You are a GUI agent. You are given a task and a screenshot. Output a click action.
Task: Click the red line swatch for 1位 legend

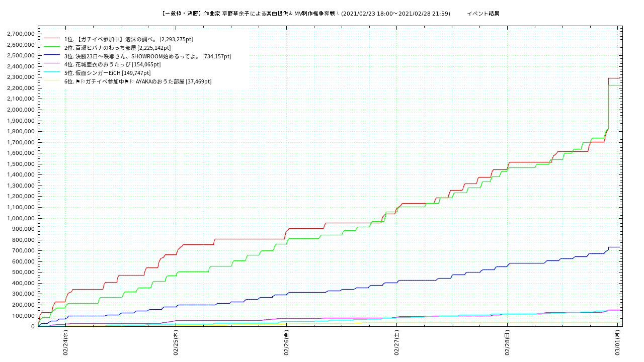point(52,39)
